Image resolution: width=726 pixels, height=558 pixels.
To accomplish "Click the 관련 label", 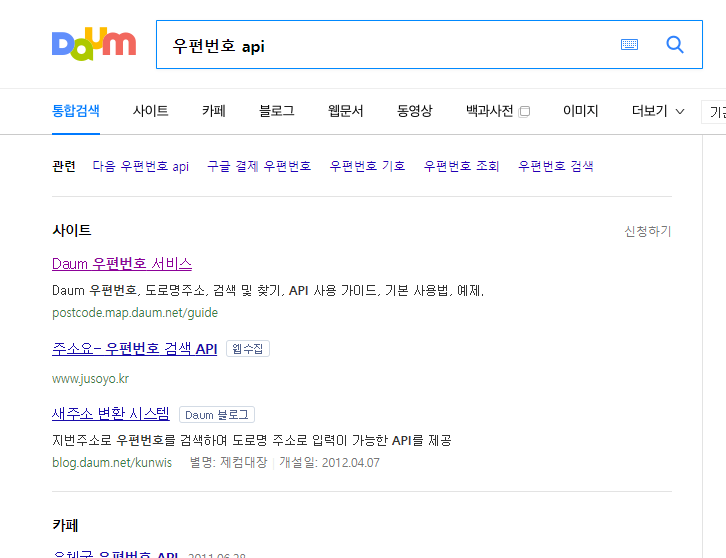I will click(x=64, y=166).
